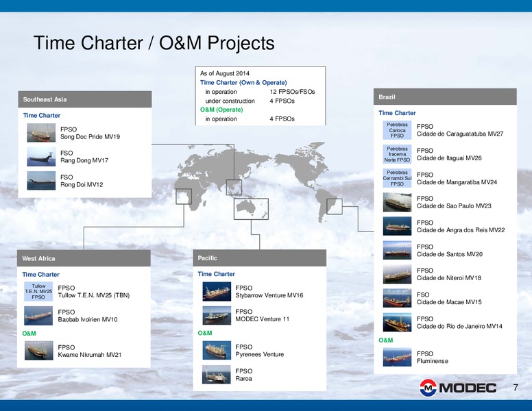This screenshot has height=411, width=532.
Task: Click O&M label in West Africa panel
Action: [x=29, y=334]
